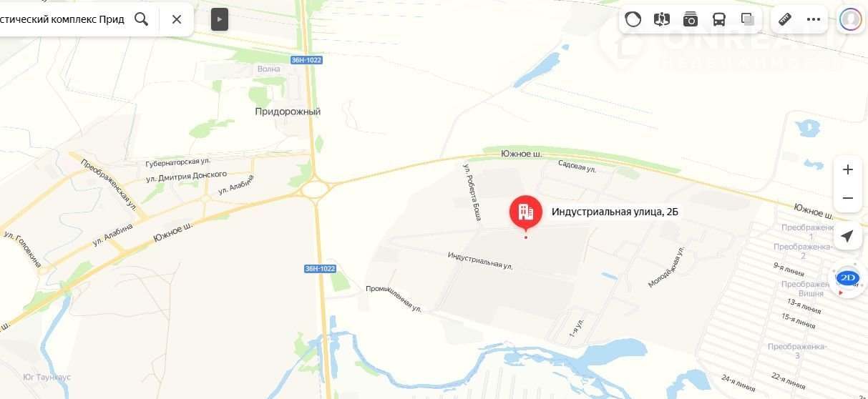Run search with magnifier icon
This screenshot has width=868, height=399.
tap(142, 19)
